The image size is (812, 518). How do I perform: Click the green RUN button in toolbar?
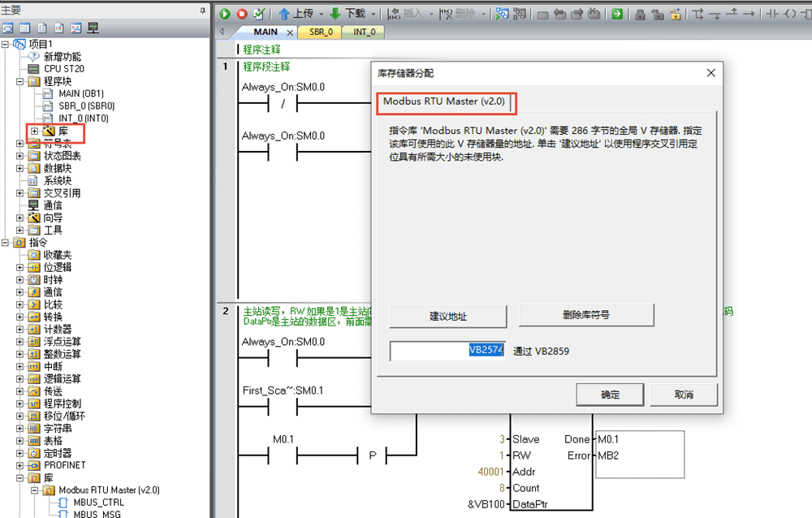click(225, 14)
